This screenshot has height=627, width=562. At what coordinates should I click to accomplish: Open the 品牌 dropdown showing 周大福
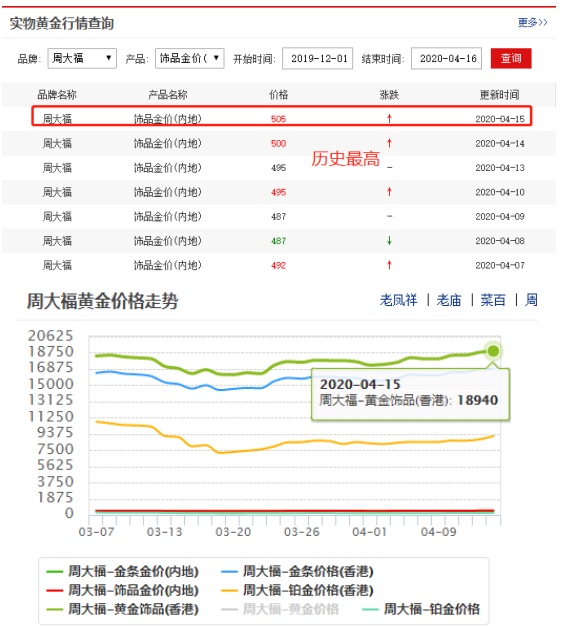click(82, 58)
